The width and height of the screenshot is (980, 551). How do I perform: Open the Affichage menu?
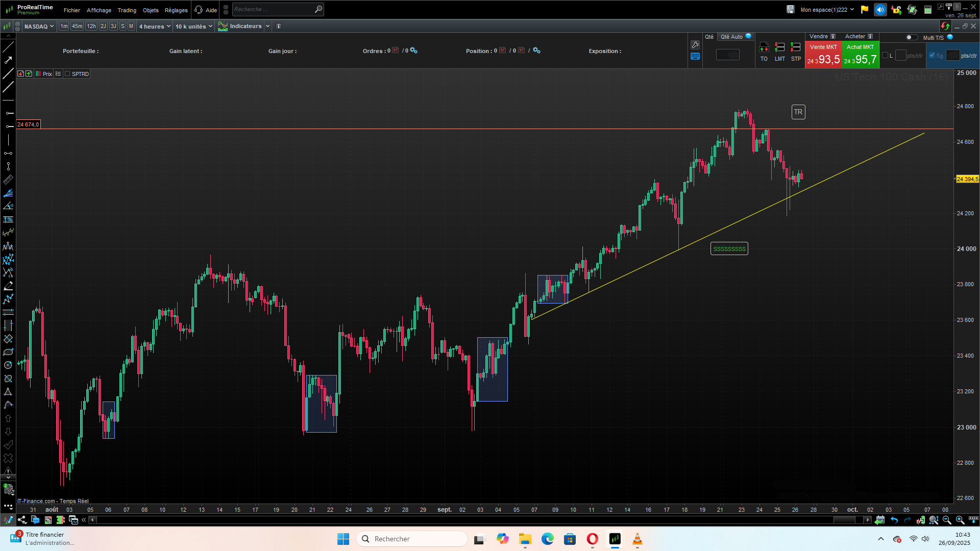[99, 10]
